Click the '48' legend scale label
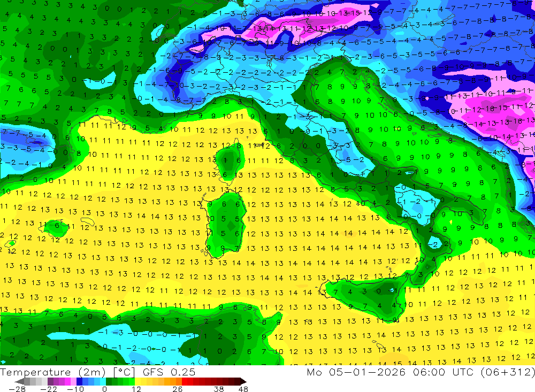This screenshot has height=392, width=535. click(243, 389)
